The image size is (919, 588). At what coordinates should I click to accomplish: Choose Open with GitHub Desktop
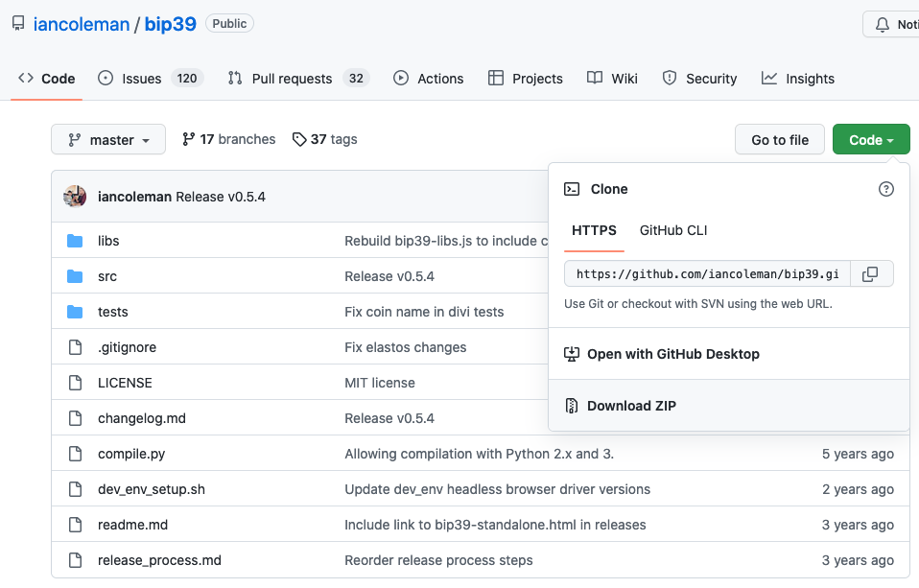click(x=729, y=354)
